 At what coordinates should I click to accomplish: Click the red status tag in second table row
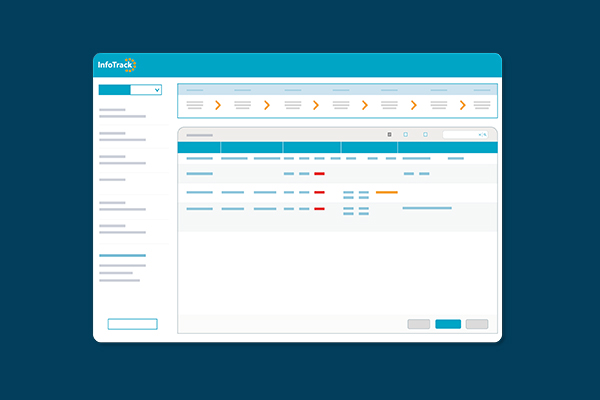(319, 174)
